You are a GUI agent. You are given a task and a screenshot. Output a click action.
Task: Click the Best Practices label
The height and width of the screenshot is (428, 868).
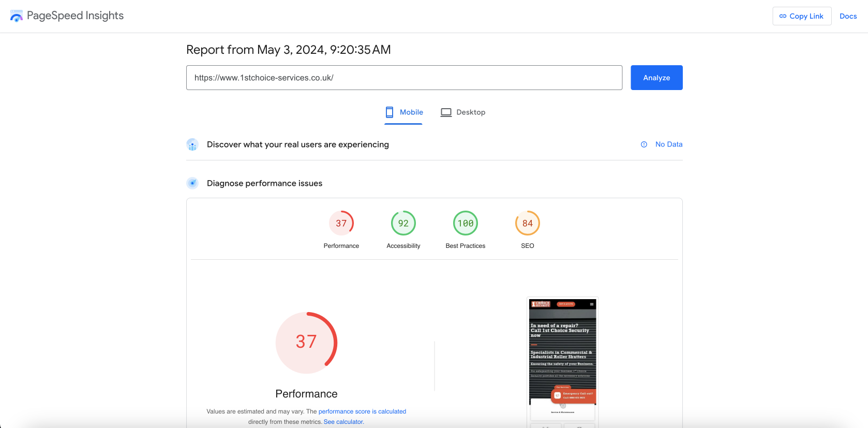466,246
